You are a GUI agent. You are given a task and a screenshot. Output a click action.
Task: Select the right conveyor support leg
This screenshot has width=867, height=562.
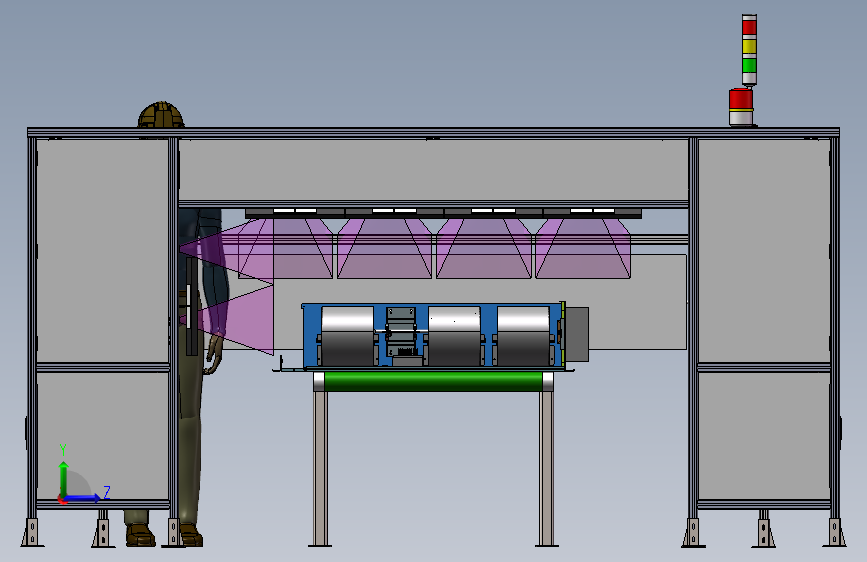point(546,468)
